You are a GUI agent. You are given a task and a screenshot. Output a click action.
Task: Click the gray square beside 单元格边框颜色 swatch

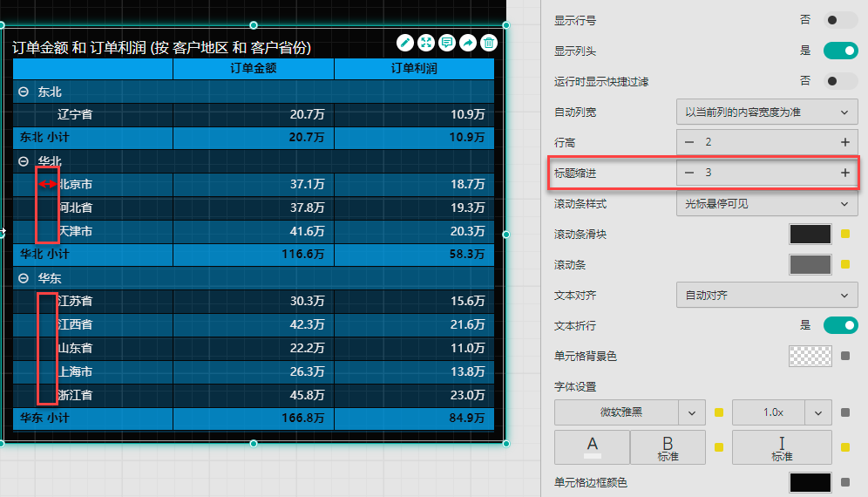click(x=845, y=482)
